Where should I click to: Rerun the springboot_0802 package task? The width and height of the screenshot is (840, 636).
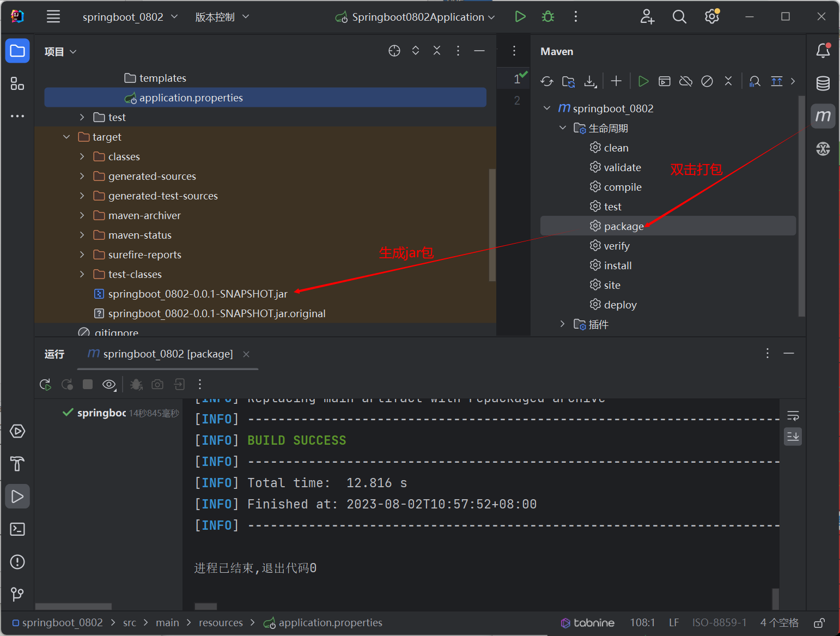coord(46,384)
